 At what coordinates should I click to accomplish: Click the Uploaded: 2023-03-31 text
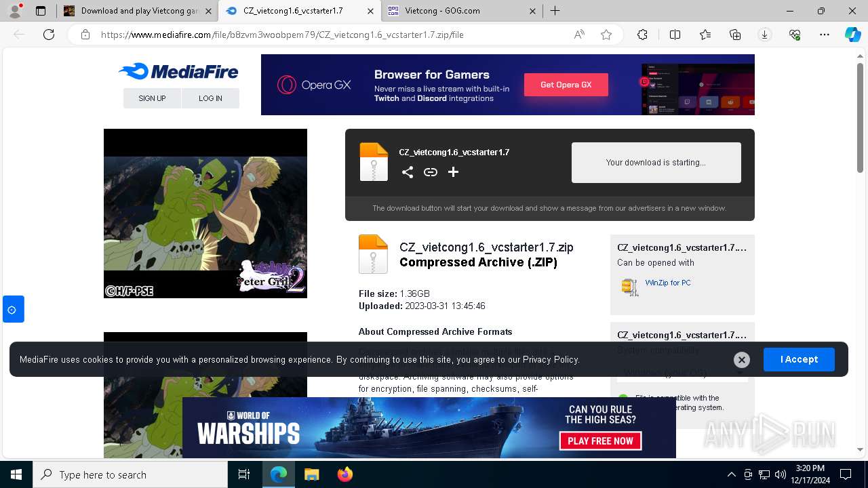pyautogui.click(x=422, y=306)
